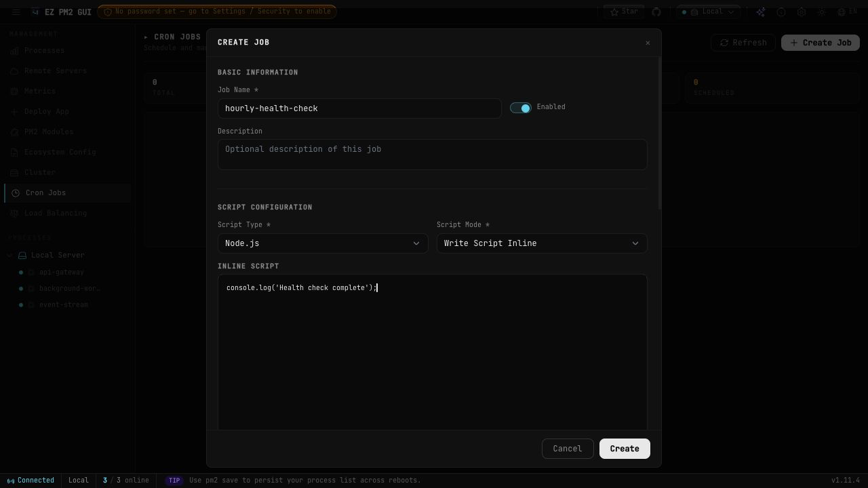Click the Job Name input field

click(x=359, y=108)
